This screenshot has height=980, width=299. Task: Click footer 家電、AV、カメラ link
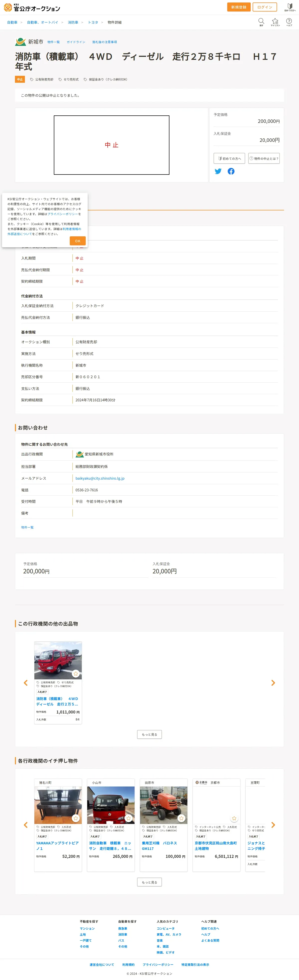pyautogui.click(x=169, y=934)
